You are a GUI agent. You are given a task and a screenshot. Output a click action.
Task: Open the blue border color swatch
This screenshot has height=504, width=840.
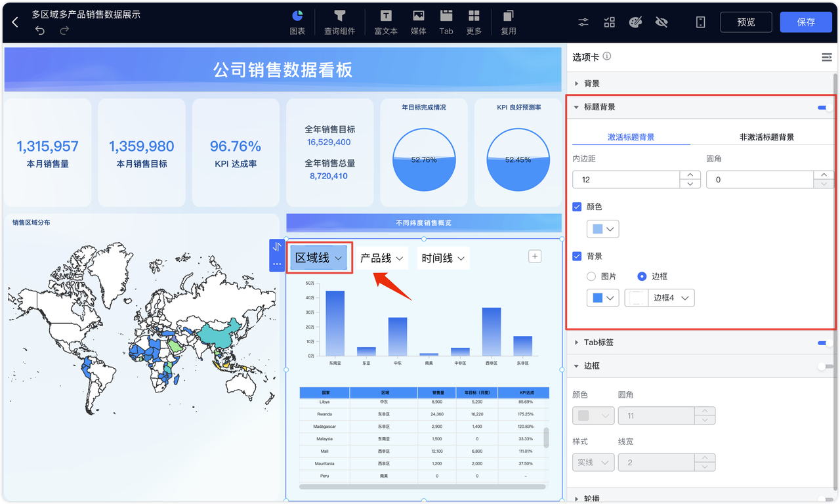point(602,298)
